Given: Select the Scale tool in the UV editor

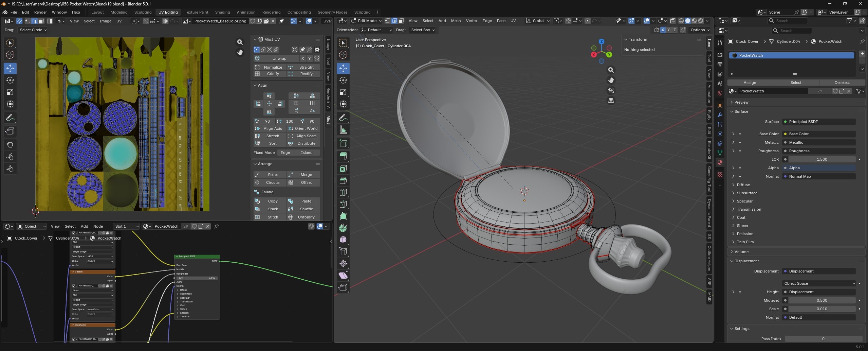Looking at the screenshot, I should 10,92.
